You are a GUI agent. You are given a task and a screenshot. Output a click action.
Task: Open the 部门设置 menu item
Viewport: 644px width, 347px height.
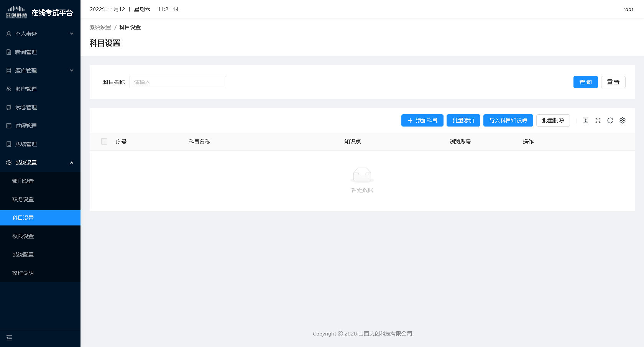coord(22,181)
